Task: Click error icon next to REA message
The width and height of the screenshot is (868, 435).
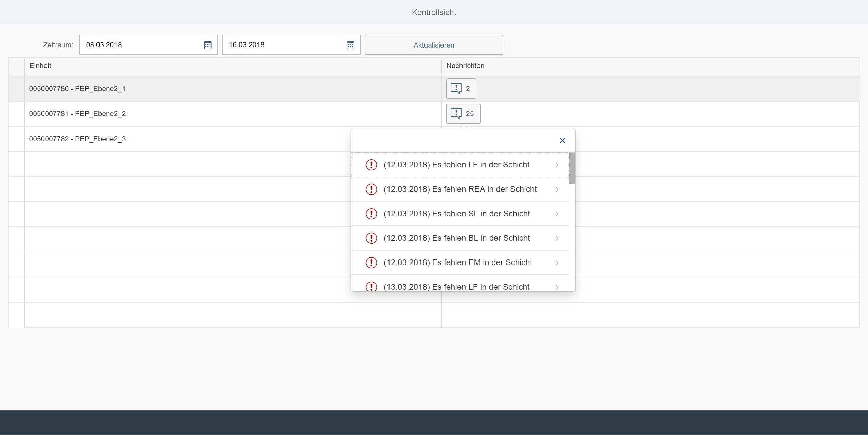Action: click(x=371, y=189)
